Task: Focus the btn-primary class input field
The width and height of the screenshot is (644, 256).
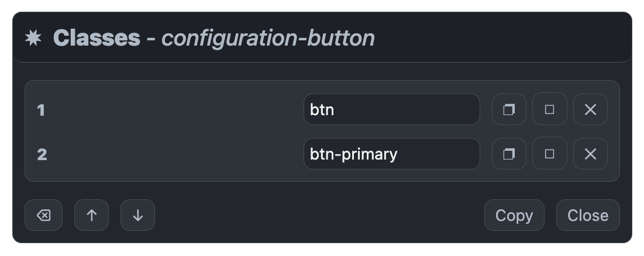Action: pyautogui.click(x=392, y=154)
